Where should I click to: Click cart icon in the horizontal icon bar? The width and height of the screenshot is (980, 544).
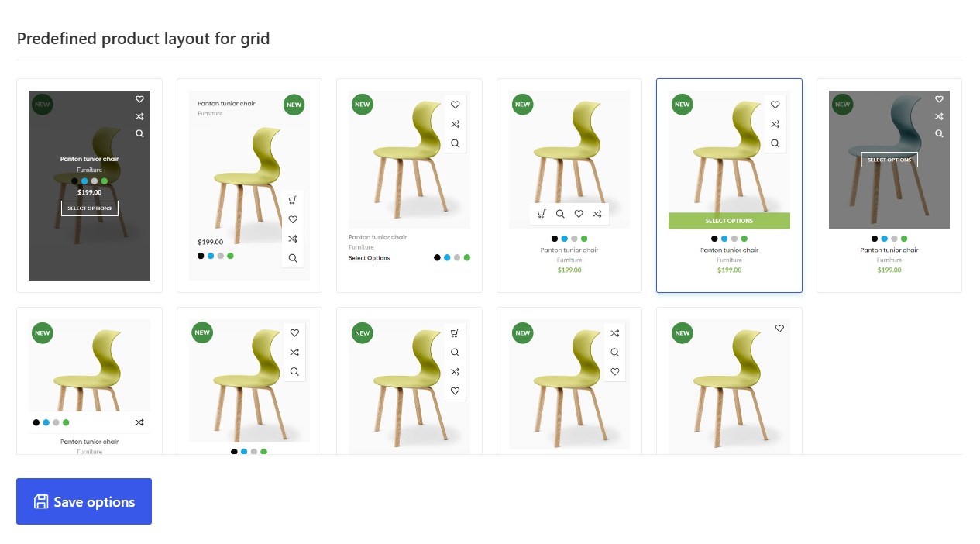point(542,214)
